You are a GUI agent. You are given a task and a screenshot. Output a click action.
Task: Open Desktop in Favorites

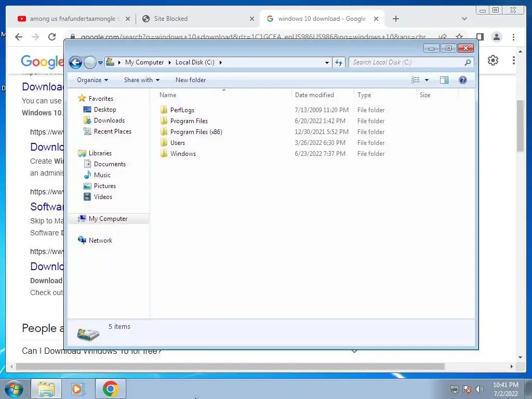pyautogui.click(x=105, y=110)
